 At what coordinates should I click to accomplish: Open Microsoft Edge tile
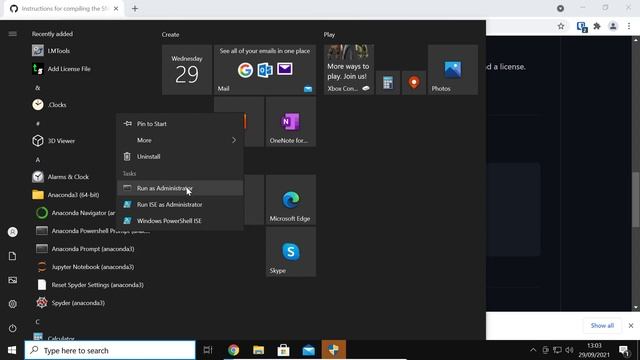point(291,200)
